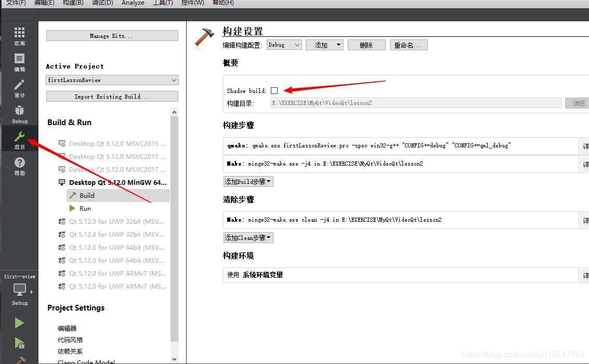Open the 控件(W) menu
The height and width of the screenshot is (364, 589).
(x=193, y=3)
